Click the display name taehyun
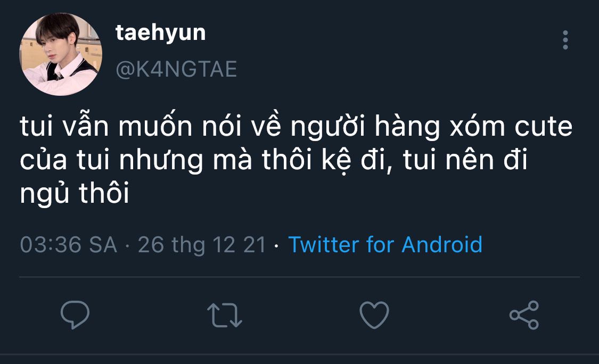The image size is (599, 364). click(x=160, y=33)
